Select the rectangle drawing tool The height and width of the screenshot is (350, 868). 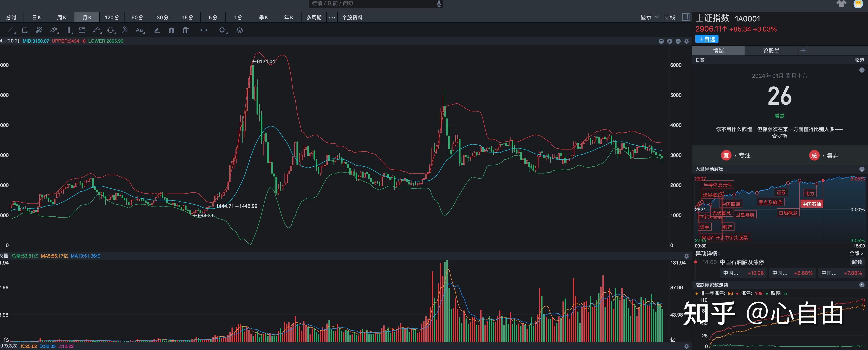click(24, 30)
